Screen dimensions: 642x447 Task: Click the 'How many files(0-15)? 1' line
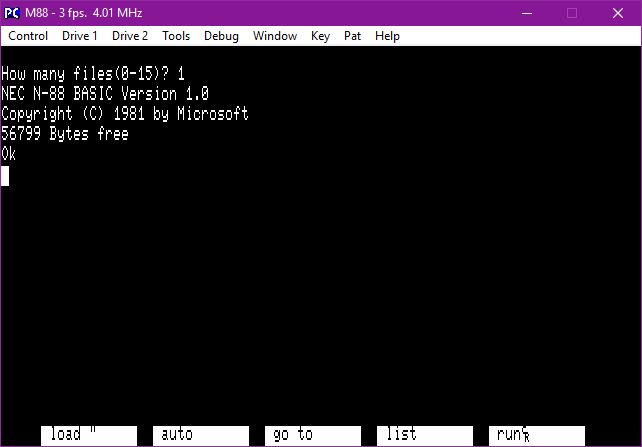[x=93, y=74]
